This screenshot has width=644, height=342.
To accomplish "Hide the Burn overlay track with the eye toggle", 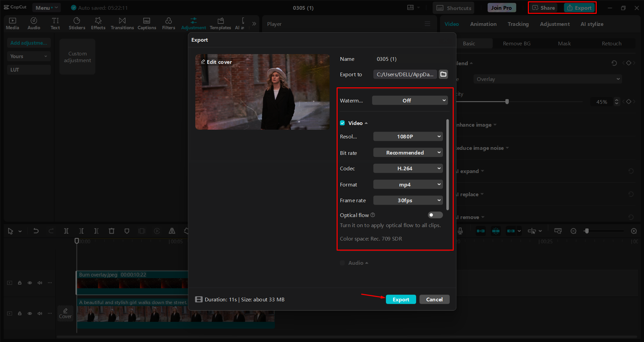I will pos(30,283).
